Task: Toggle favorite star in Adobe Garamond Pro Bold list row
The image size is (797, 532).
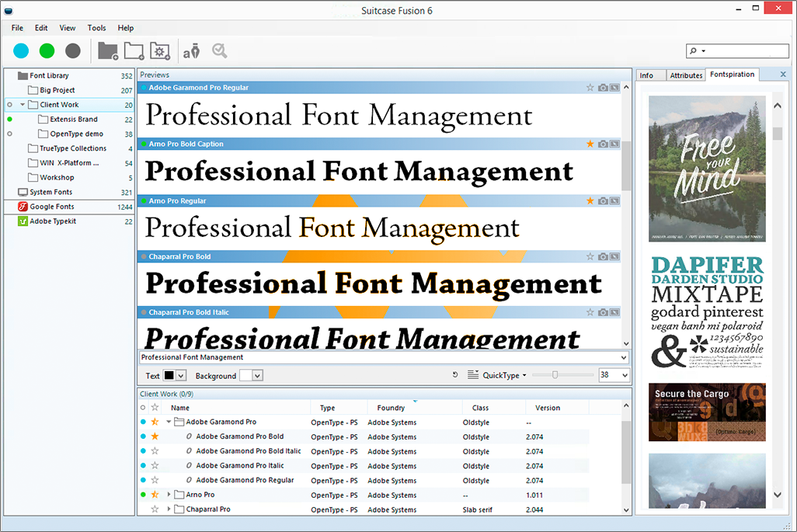Action: (155, 436)
